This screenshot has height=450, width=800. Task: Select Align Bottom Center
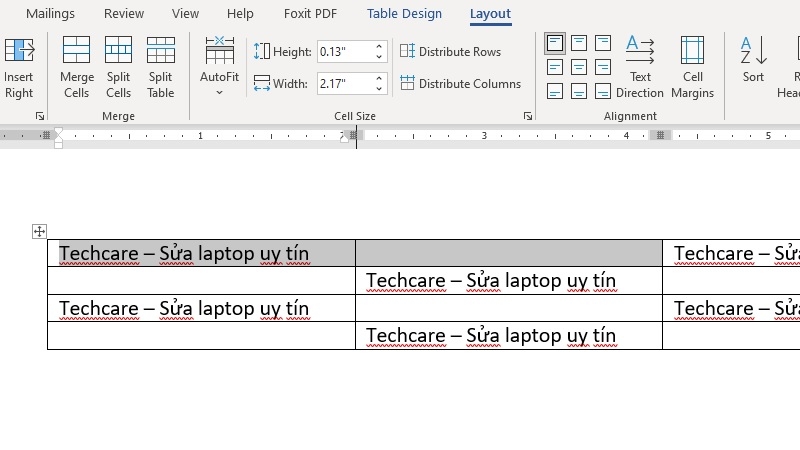[579, 91]
